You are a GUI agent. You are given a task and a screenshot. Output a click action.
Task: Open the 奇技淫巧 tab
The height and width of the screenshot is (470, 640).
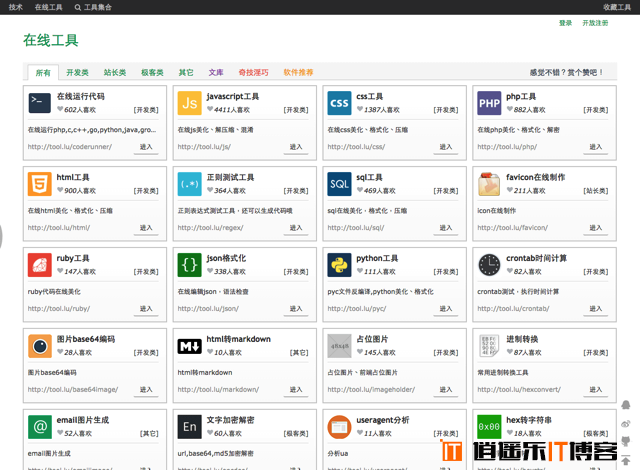point(253,72)
